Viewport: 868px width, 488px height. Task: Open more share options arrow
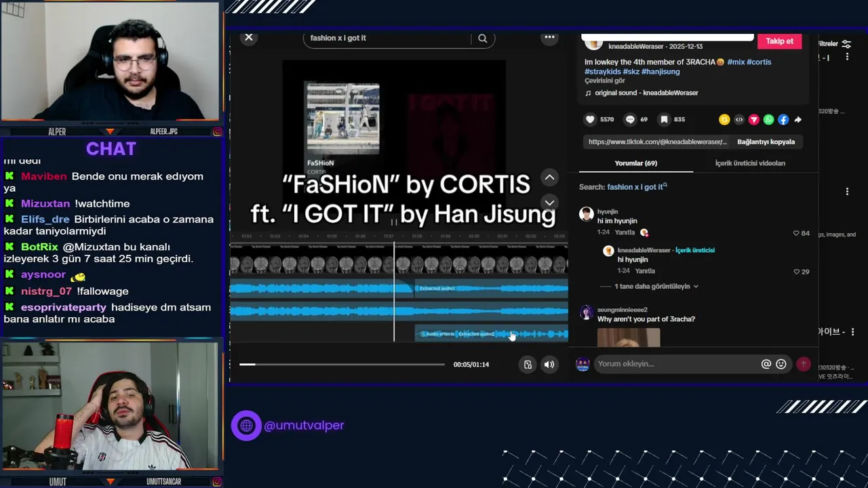coord(798,120)
